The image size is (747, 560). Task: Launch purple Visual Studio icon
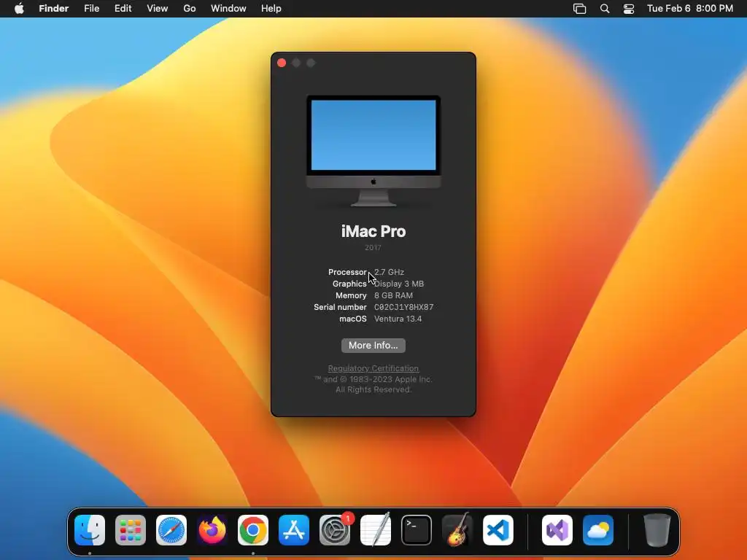click(x=557, y=530)
